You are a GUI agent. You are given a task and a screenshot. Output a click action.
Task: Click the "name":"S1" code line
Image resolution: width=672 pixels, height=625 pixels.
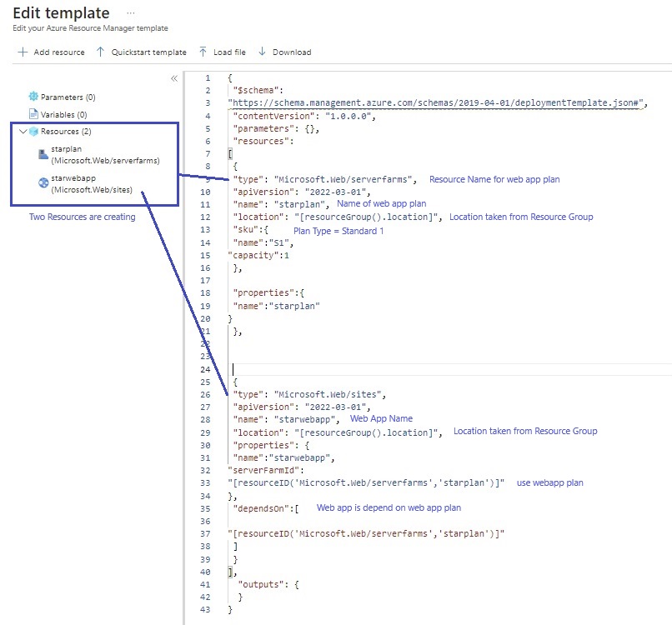[x=263, y=242]
